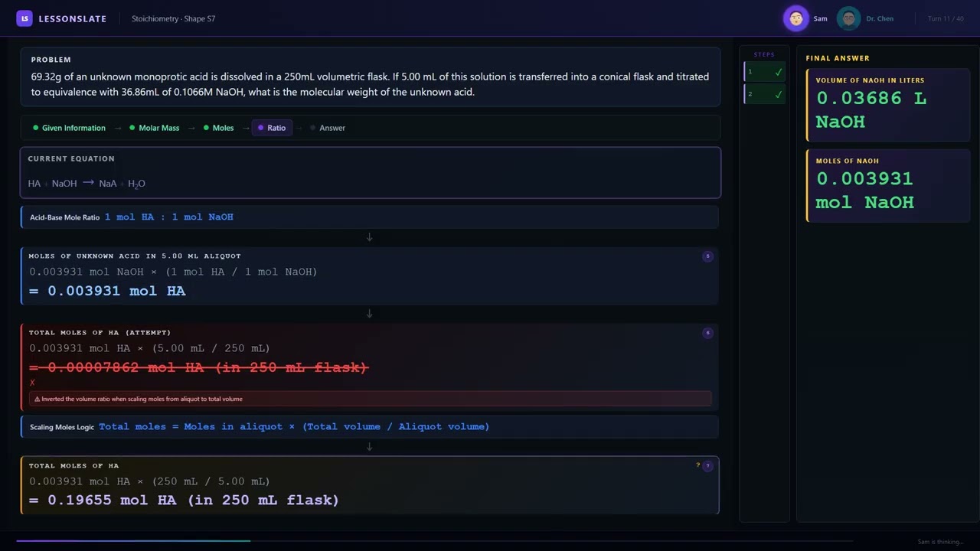Click the Moles of NaOH answer card
Viewport: 980px width, 551px height.
click(x=888, y=186)
